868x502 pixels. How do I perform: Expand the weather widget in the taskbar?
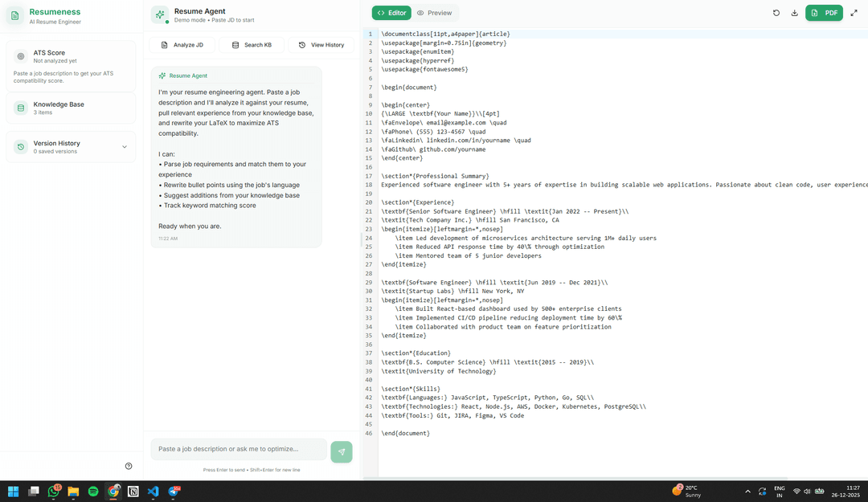(687, 491)
